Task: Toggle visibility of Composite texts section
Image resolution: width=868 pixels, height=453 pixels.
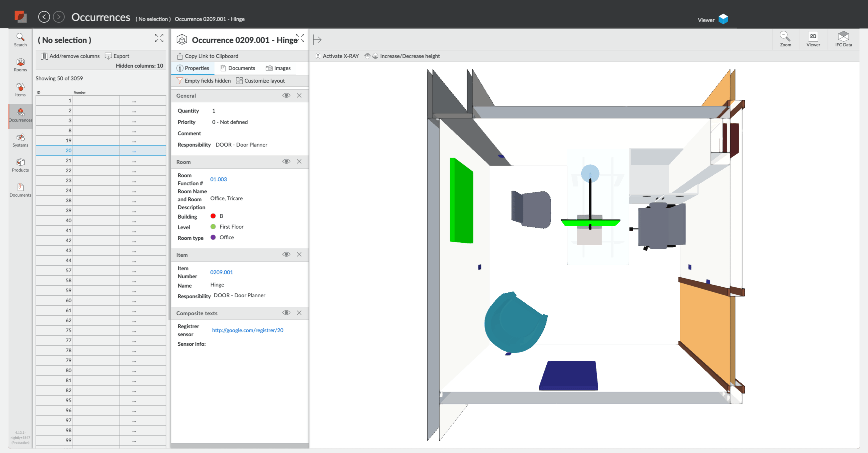Action: 286,313
